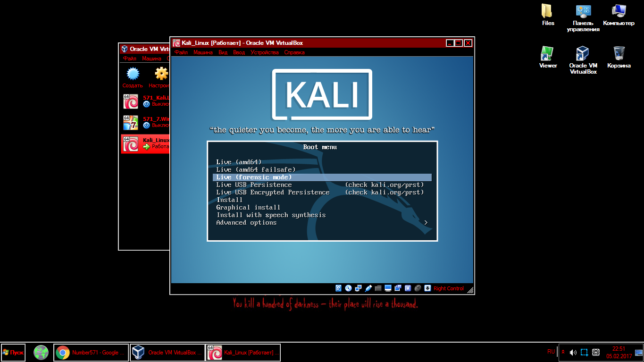Switch to the Kali_Linux [Работает] taskbar button
This screenshot has height=362, width=644.
(243, 352)
